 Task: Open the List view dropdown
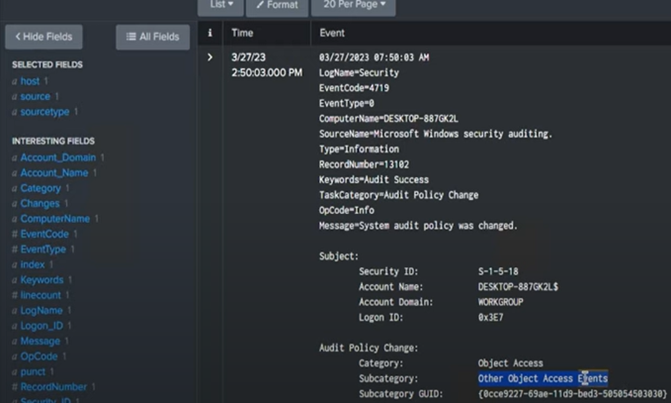221,5
